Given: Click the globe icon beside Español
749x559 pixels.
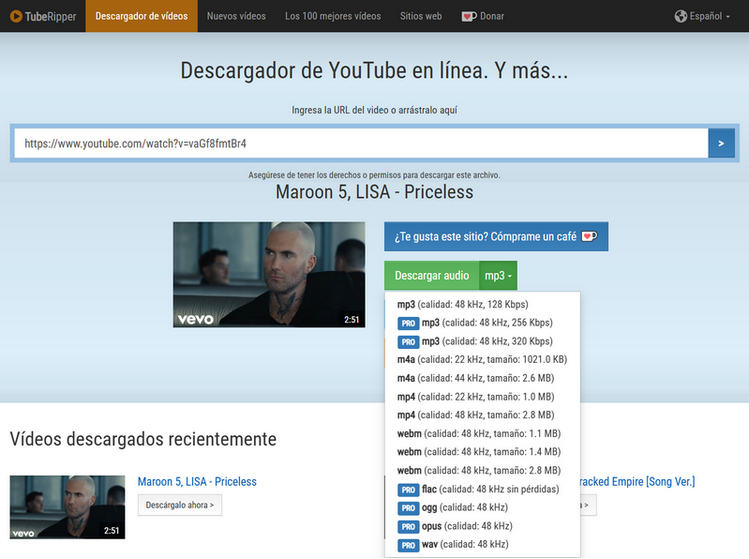Looking at the screenshot, I should (x=681, y=16).
